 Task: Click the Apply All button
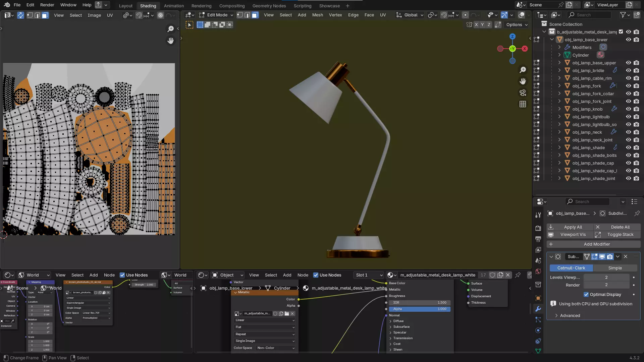click(x=570, y=227)
